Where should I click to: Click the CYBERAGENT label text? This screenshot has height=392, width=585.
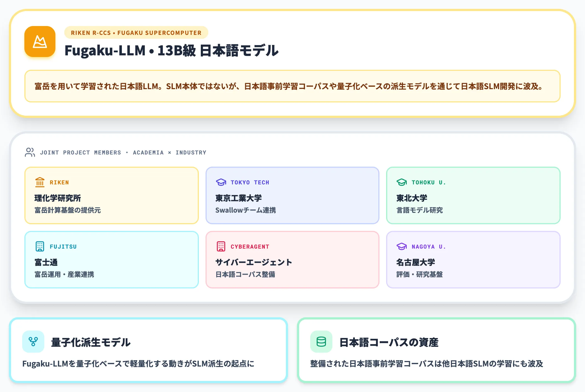point(250,247)
